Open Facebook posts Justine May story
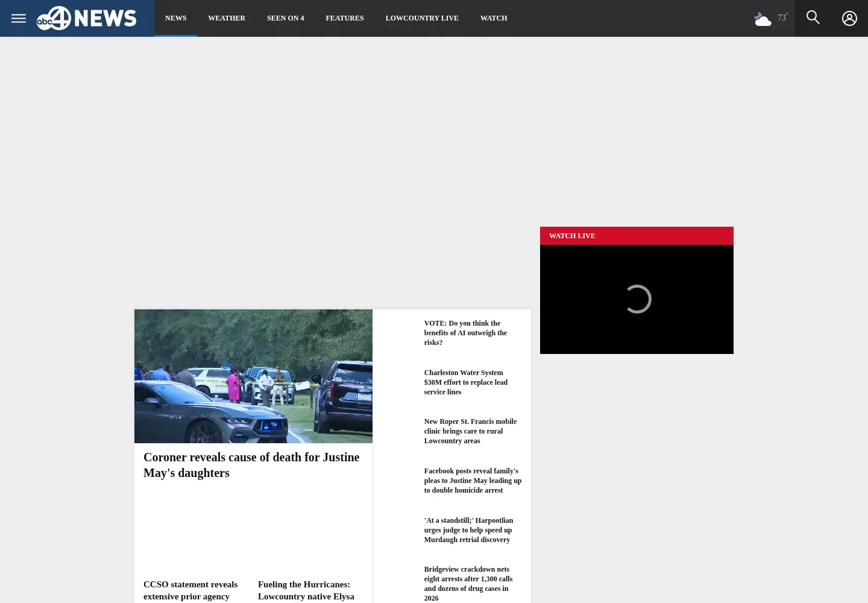The height and width of the screenshot is (603, 868). point(473,481)
